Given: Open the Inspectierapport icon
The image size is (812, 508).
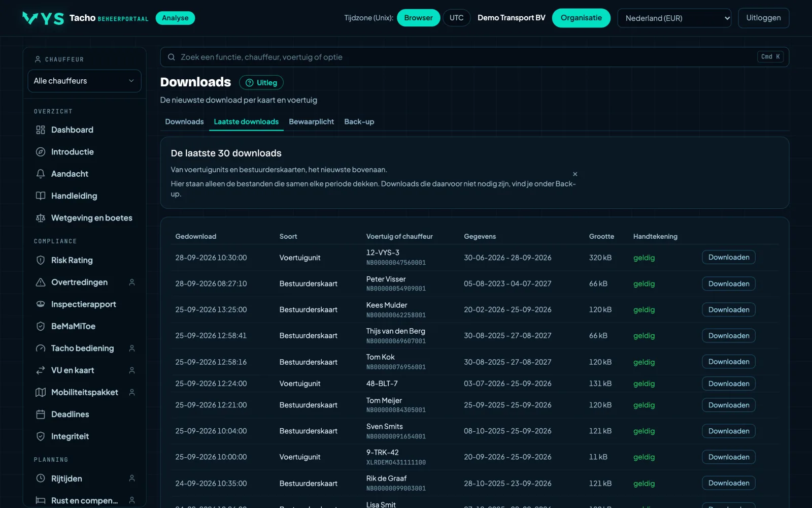Looking at the screenshot, I should tap(41, 304).
